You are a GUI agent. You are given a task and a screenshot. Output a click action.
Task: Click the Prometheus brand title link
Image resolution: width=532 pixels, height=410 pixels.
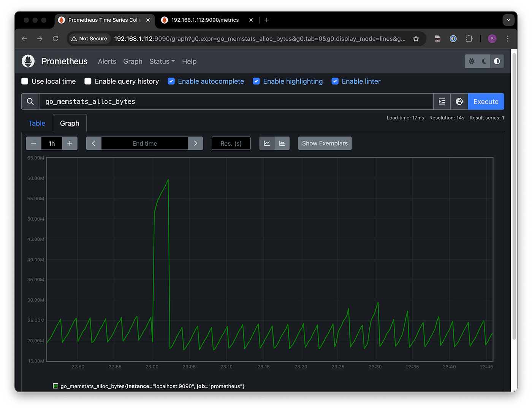65,61
